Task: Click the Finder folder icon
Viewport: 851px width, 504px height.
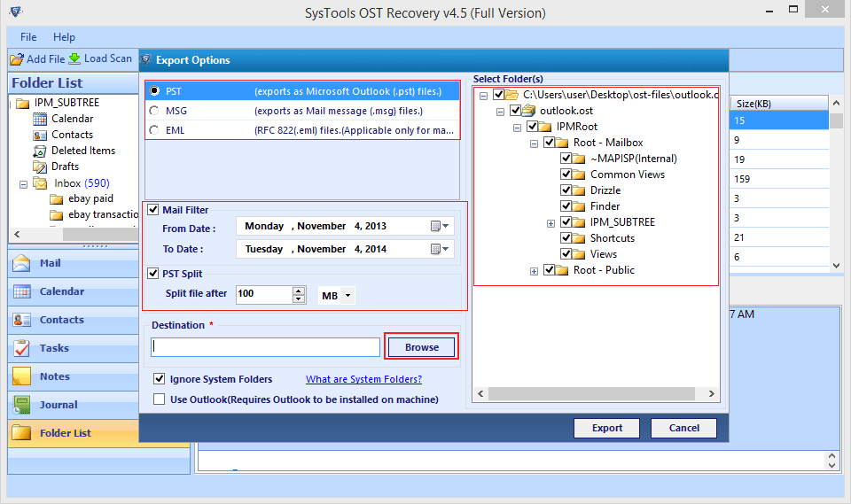Action: (x=579, y=206)
